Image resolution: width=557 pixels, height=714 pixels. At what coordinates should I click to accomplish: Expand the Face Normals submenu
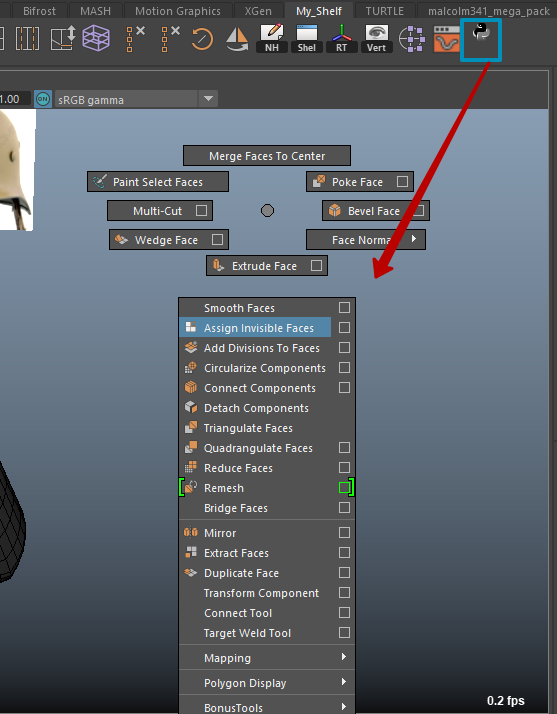[366, 240]
